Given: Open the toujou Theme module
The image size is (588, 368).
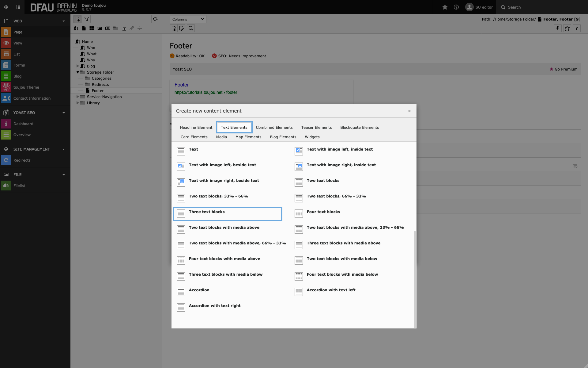Looking at the screenshot, I should click(x=26, y=87).
